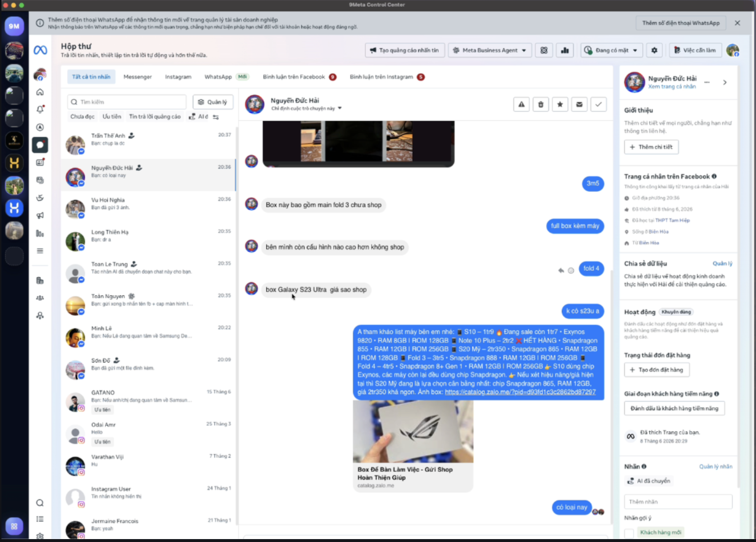756x542 pixels.
Task: Open the inbox insights chart button
Action: (x=565, y=50)
